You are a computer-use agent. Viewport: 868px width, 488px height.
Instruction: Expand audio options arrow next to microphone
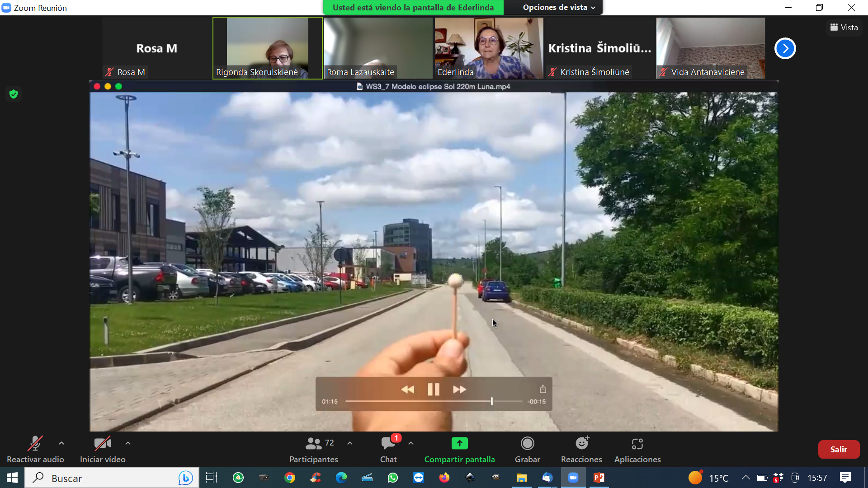(x=61, y=443)
